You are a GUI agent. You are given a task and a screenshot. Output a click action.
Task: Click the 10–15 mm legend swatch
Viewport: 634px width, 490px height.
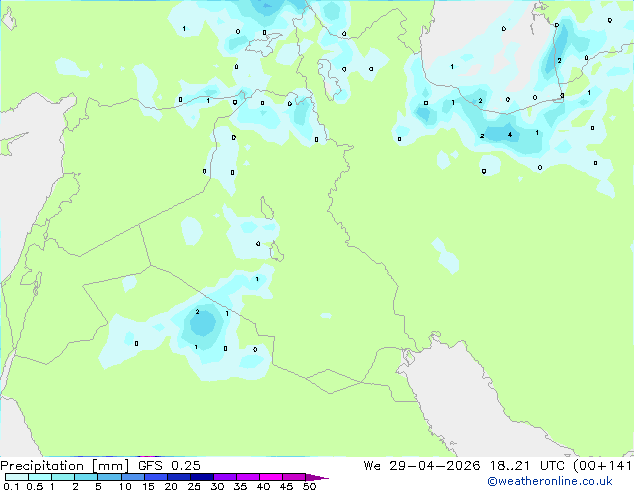[133, 477]
